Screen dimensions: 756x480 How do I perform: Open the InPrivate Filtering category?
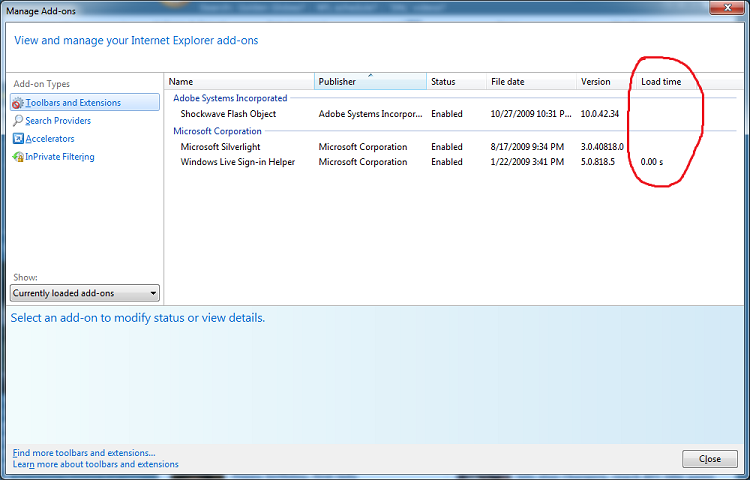coord(60,157)
